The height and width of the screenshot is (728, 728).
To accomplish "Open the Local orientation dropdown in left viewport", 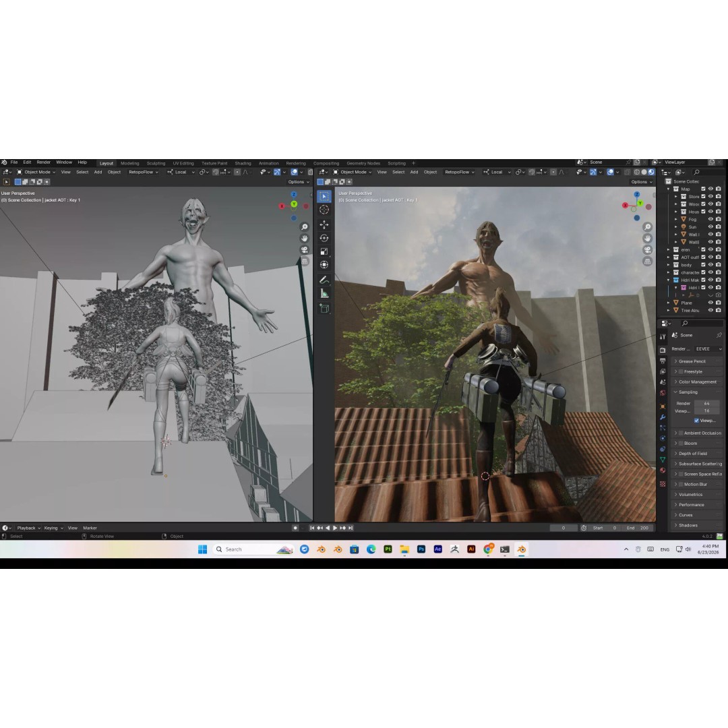I will click(x=181, y=173).
